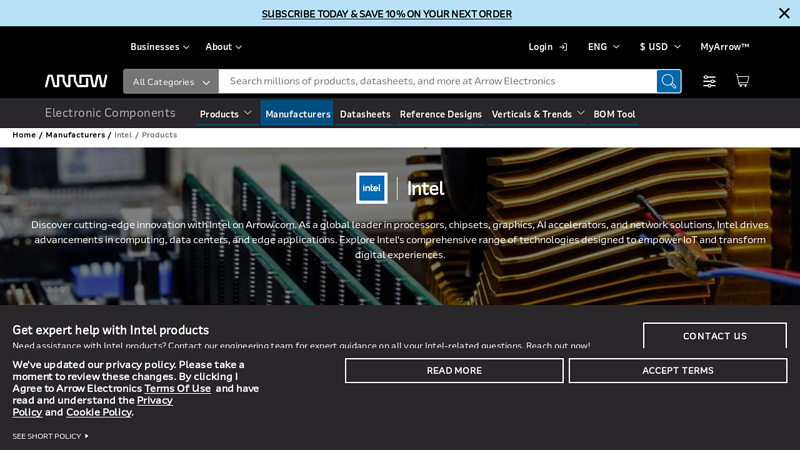Open the Cookie Policy link
This screenshot has width=800, height=450.
pos(99,412)
